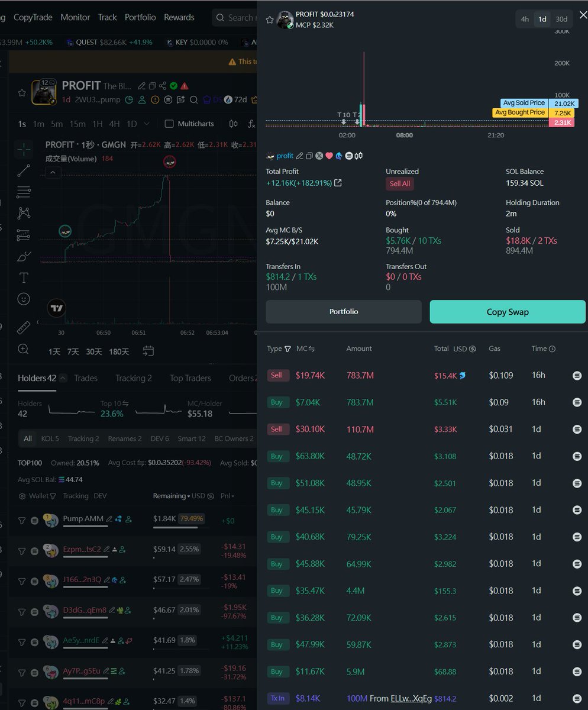Switch wallet chart range to 4h
Viewport: 588px width, 710px height.
525,19
